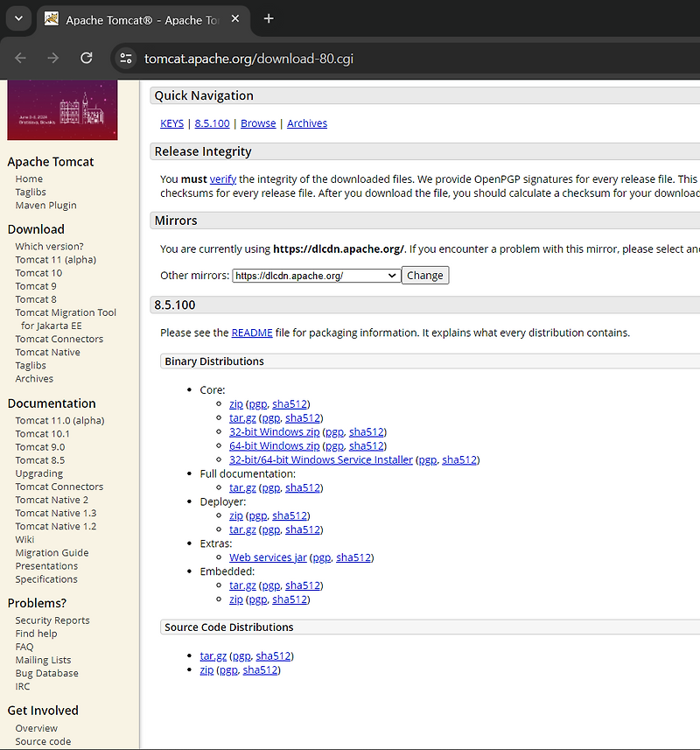
Task: Download the 32-bit/64-bit Windows Service Installer
Action: pyautogui.click(x=321, y=459)
